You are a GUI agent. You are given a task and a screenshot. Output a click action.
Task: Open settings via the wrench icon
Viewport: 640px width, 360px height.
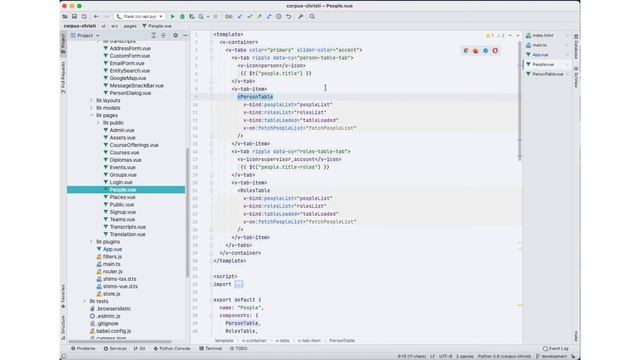pos(300,16)
